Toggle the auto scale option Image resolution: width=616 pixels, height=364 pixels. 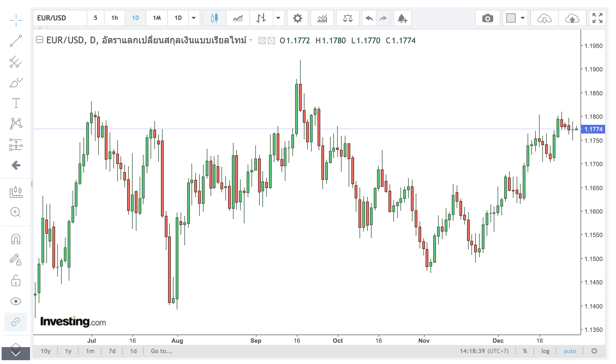570,351
